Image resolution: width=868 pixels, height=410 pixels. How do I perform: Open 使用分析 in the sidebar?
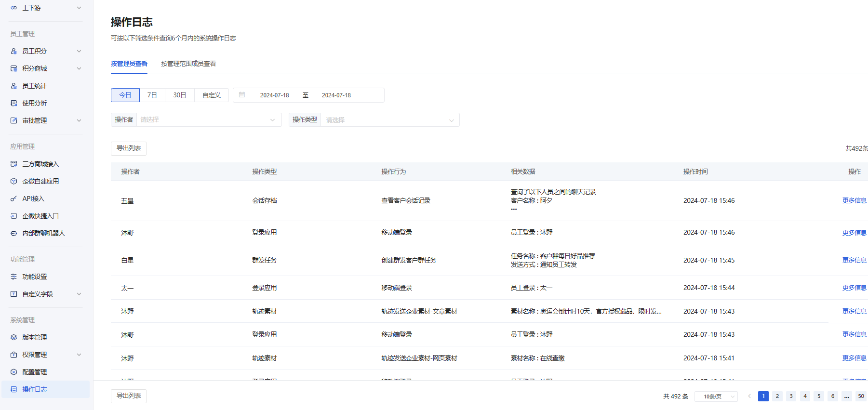pos(35,103)
